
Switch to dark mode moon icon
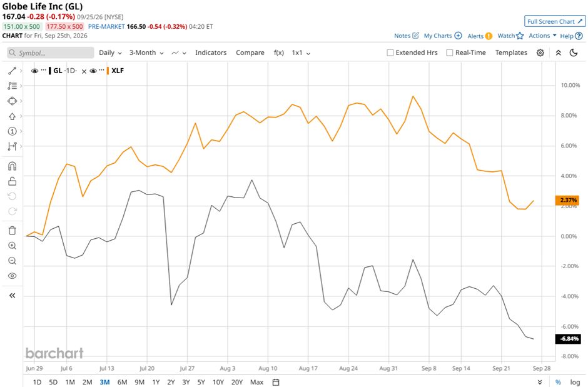coord(574,53)
